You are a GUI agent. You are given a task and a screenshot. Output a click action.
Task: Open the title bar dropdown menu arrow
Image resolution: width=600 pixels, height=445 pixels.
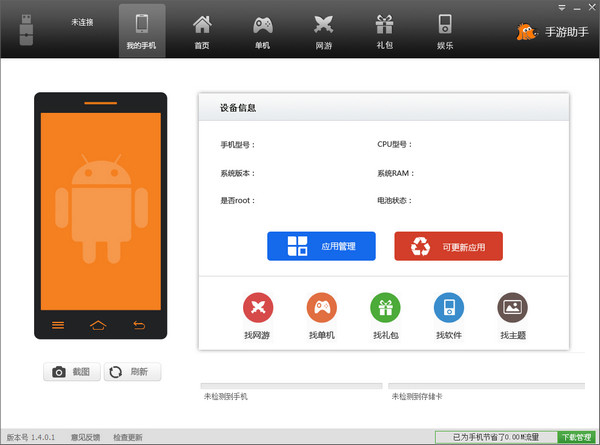pos(562,7)
